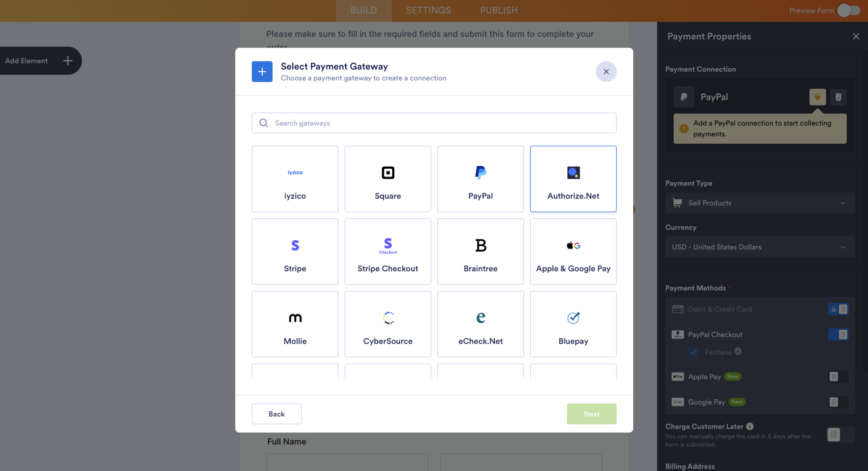Select the Stripe Checkout gateway

click(388, 251)
